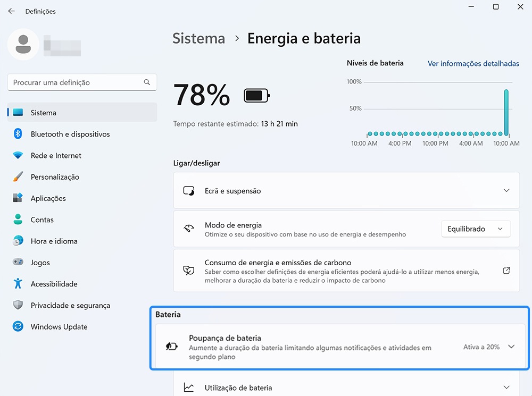Click the Modo de energia row title
The height and width of the screenshot is (396, 532).
(233, 225)
